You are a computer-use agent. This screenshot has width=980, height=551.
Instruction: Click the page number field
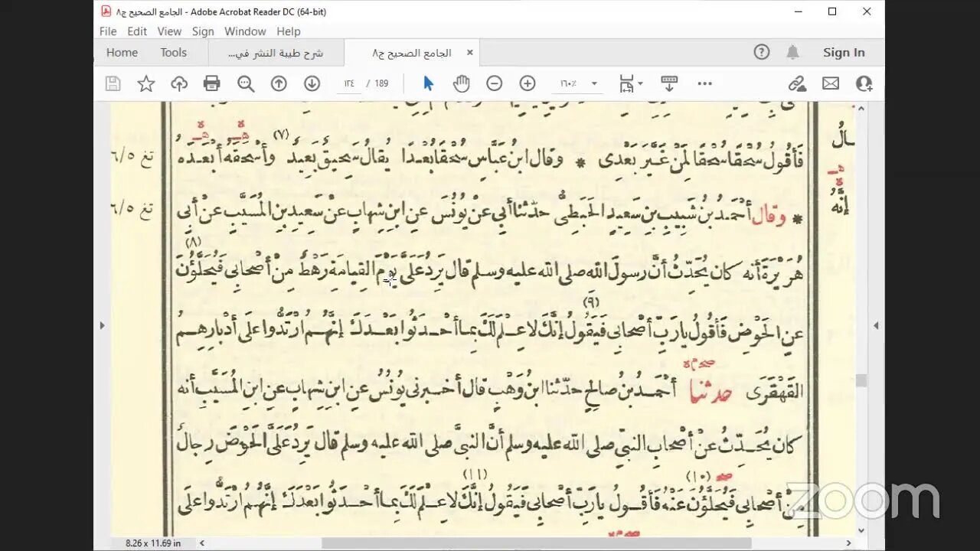pyautogui.click(x=349, y=83)
